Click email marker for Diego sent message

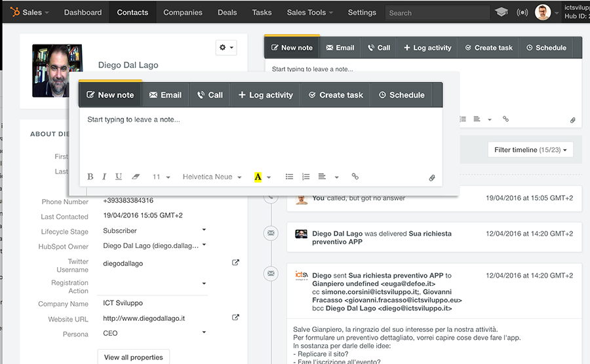click(x=271, y=274)
